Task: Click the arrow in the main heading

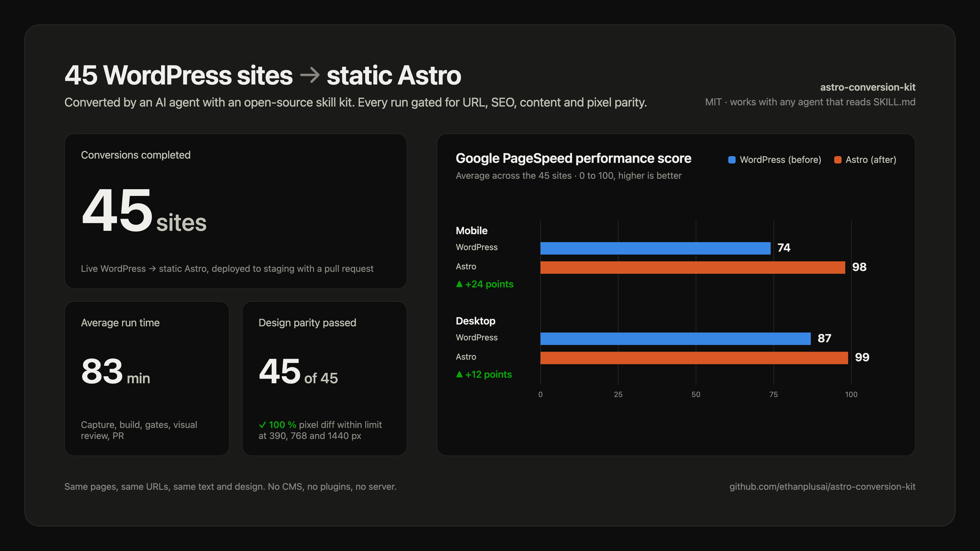Action: (x=310, y=75)
